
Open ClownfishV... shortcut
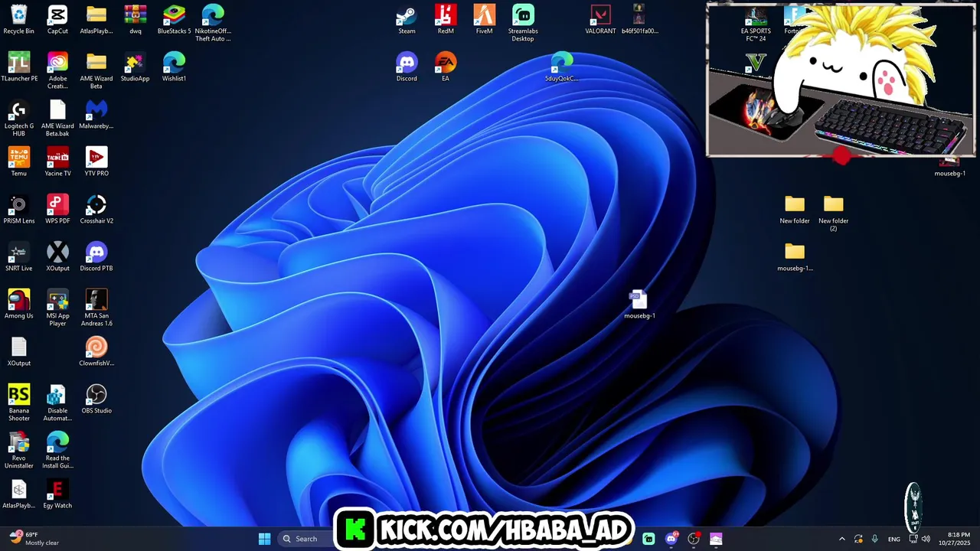click(x=96, y=352)
